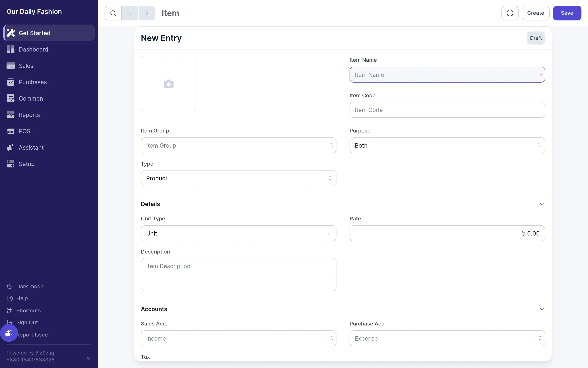Click the Powered by BizSouq text

tap(30, 352)
